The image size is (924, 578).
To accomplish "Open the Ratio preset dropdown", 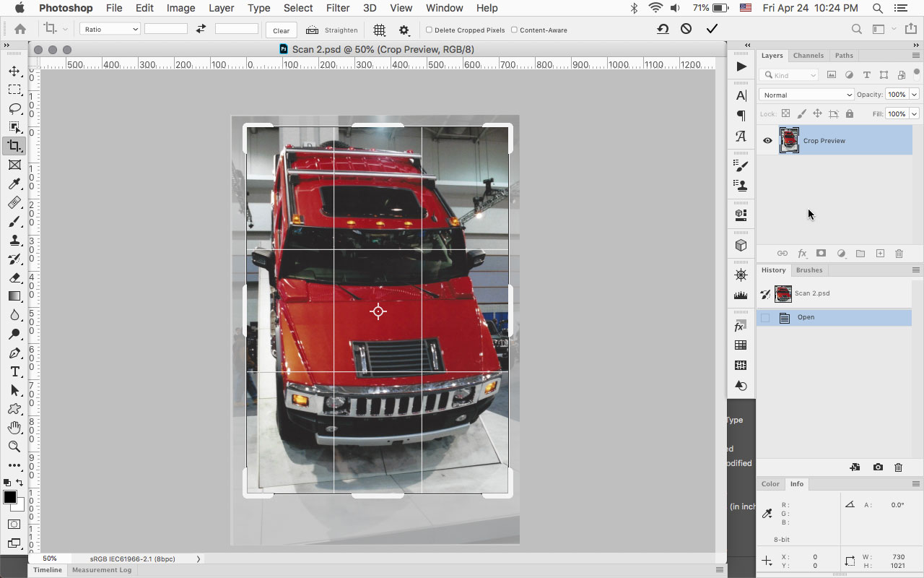I will [110, 30].
